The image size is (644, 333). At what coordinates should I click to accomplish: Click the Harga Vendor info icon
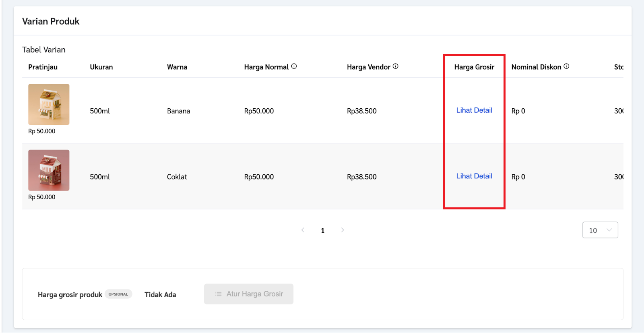(x=396, y=66)
